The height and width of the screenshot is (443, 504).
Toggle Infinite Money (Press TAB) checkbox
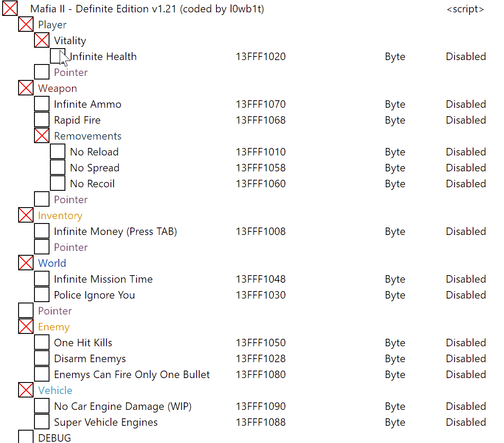[42, 231]
